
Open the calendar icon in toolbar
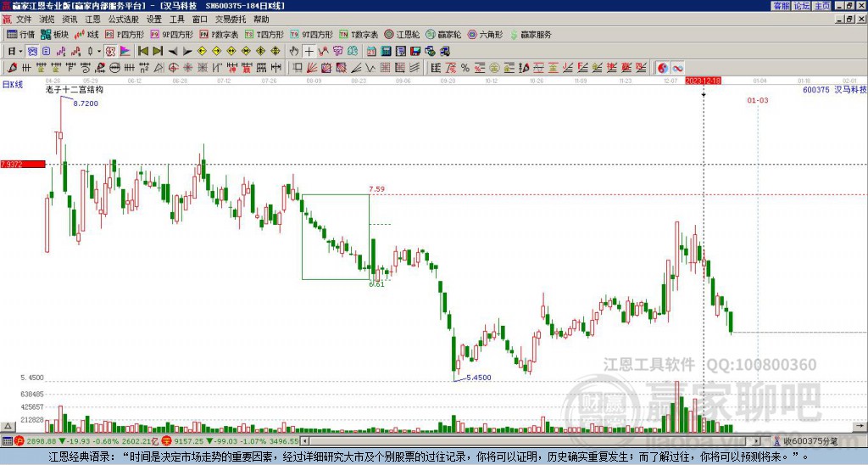click(371, 51)
